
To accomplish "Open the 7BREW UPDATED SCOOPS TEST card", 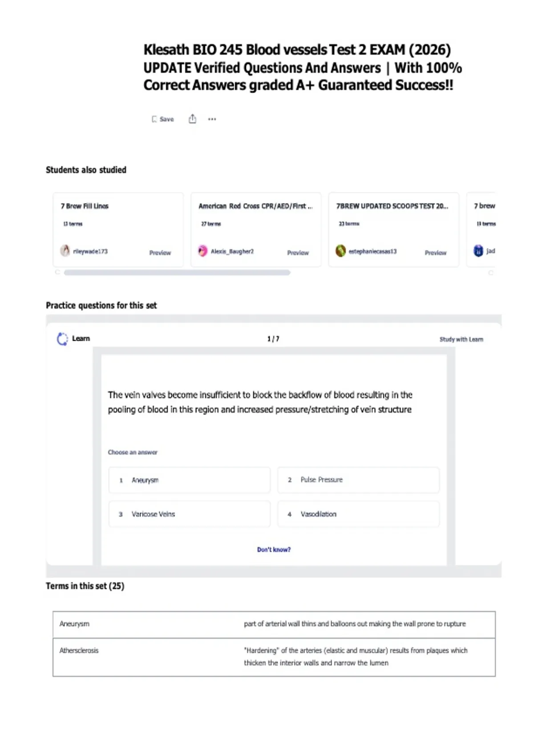I will click(394, 229).
